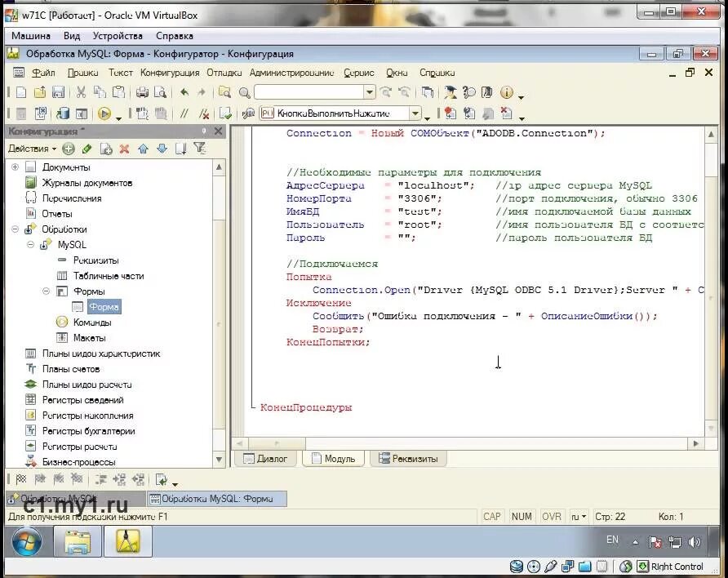Click the New document toolbar icon

tap(21, 92)
